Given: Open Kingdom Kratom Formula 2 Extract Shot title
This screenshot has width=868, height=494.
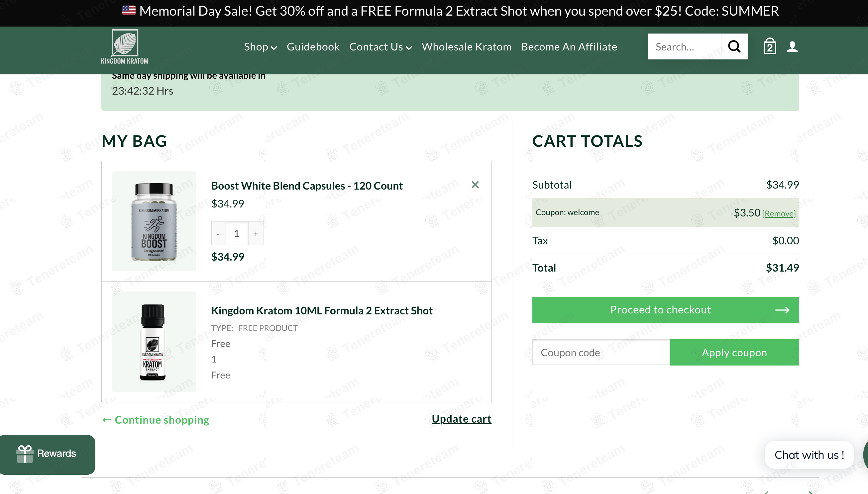Looking at the screenshot, I should point(322,310).
